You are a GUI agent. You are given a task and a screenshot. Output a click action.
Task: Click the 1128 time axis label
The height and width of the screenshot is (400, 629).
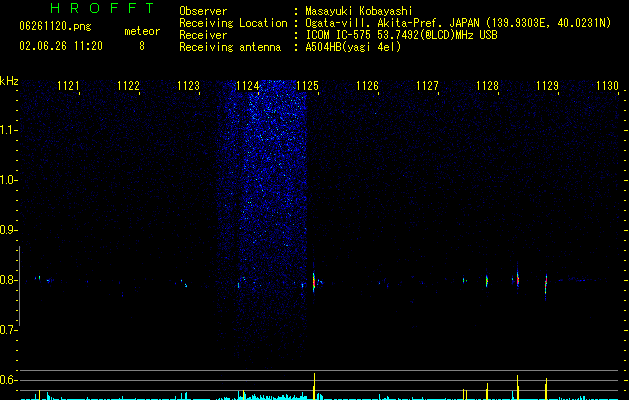tap(487, 86)
